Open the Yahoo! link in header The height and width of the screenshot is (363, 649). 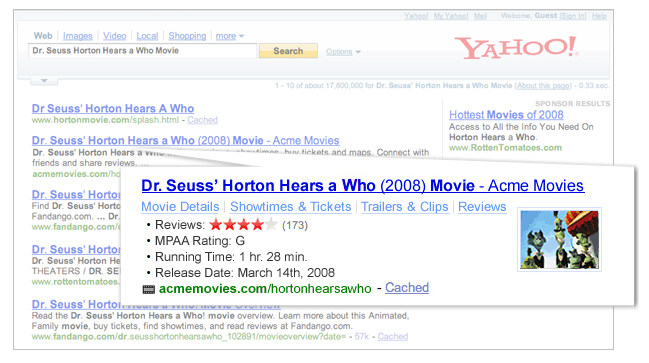416,16
